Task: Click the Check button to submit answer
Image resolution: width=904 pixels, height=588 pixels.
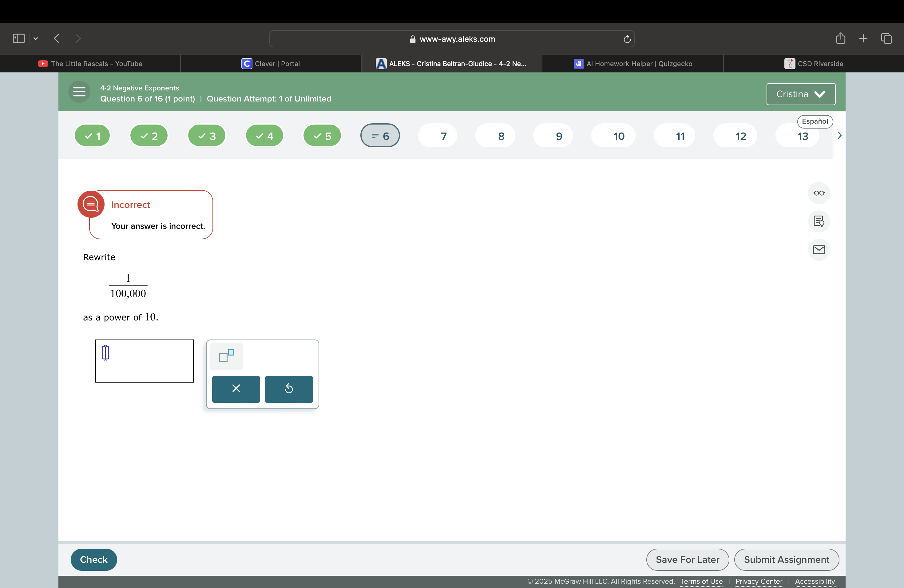Action: [93, 560]
